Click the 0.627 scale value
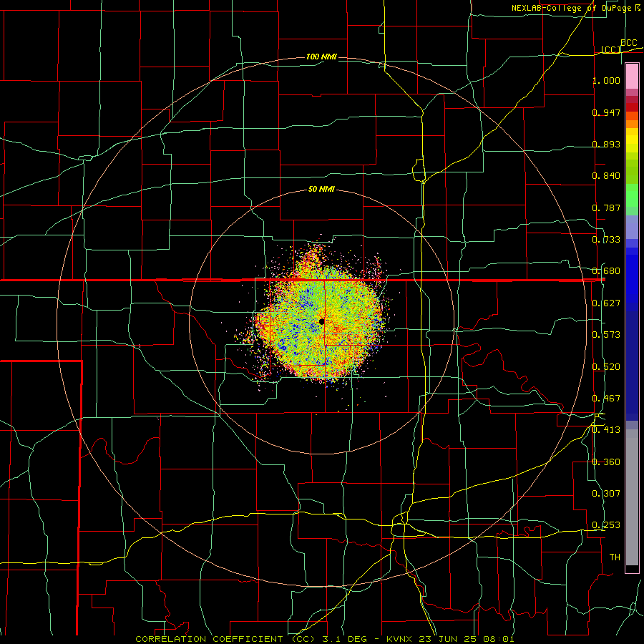 click(606, 303)
